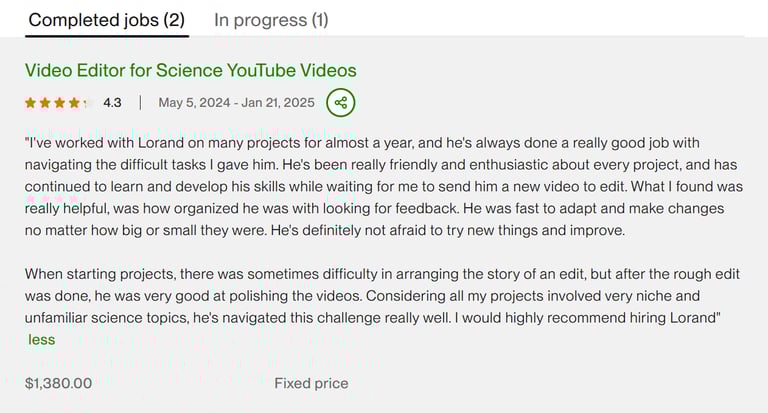Collapse the review with the less link
Image resolution: width=768 pixels, height=413 pixels.
tap(41, 339)
